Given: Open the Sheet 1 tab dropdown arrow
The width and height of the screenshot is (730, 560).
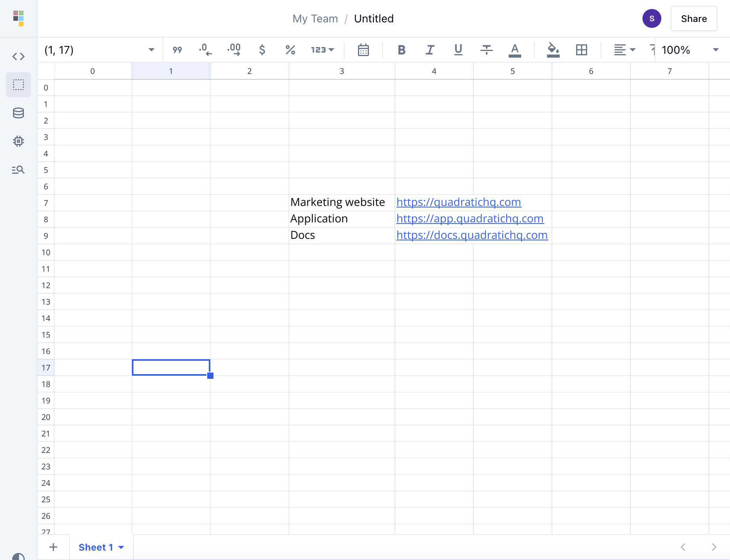Looking at the screenshot, I should click(121, 547).
